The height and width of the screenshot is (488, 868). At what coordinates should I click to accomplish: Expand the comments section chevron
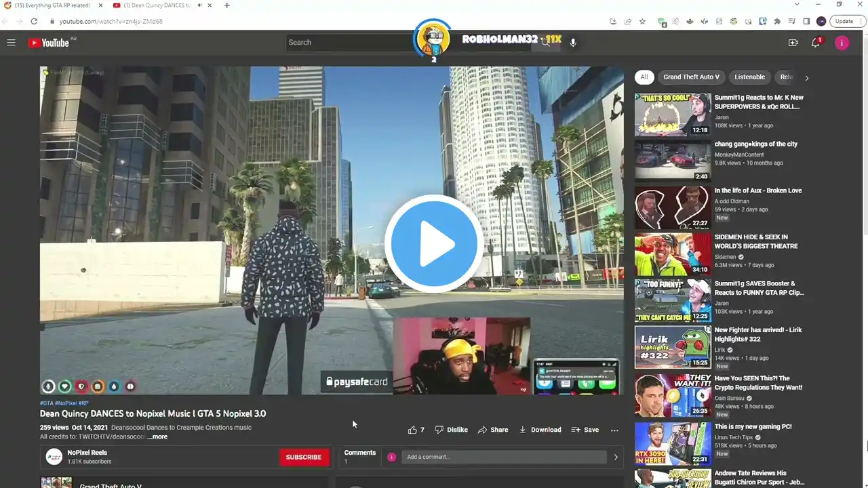click(x=616, y=457)
